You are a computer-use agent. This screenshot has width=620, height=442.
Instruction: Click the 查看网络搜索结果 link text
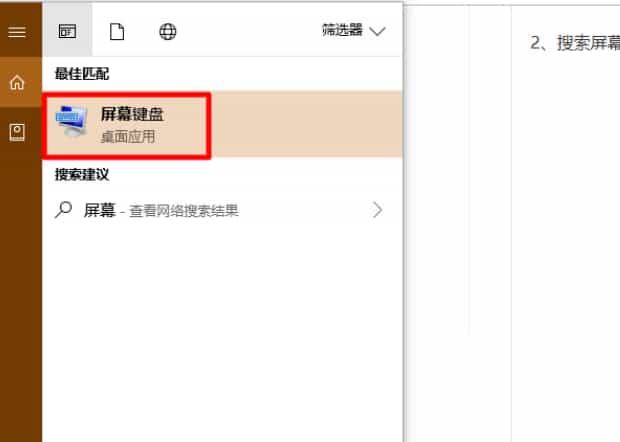(x=184, y=211)
